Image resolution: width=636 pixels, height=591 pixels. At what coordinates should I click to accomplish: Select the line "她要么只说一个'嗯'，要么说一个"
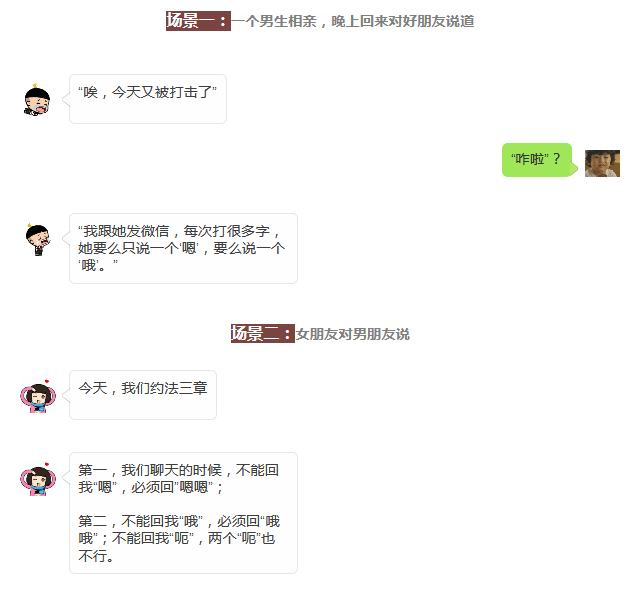(181, 248)
